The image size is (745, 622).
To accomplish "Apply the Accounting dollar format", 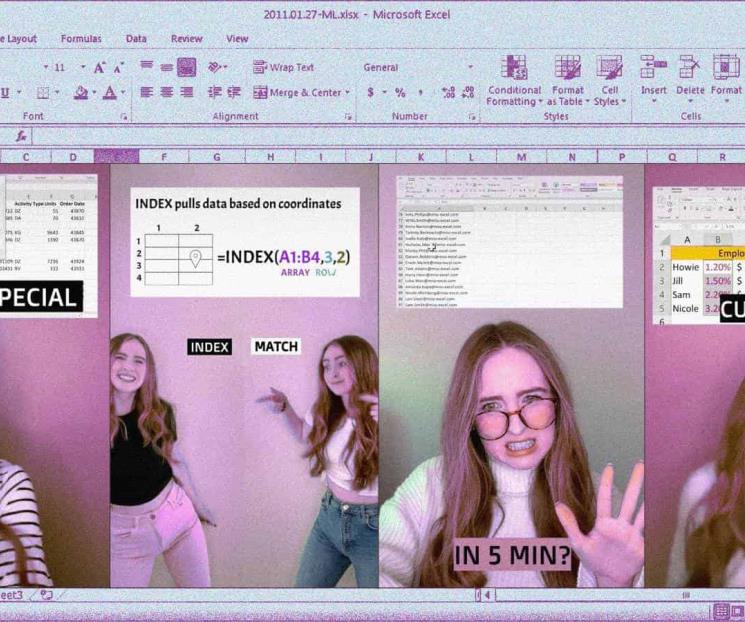I will [x=371, y=92].
